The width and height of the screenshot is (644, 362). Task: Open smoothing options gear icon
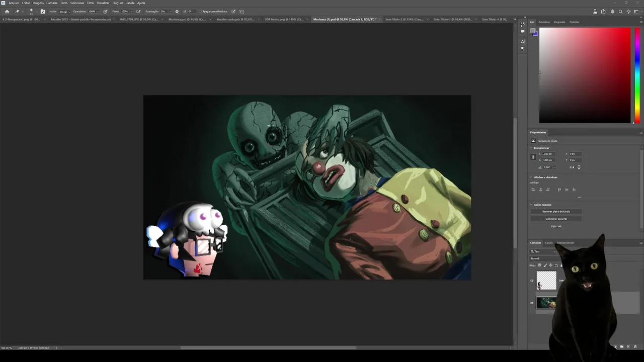(x=177, y=11)
